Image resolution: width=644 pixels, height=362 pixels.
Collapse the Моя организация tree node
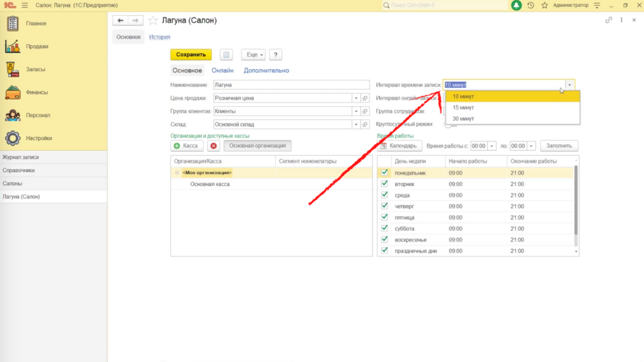pyautogui.click(x=177, y=173)
